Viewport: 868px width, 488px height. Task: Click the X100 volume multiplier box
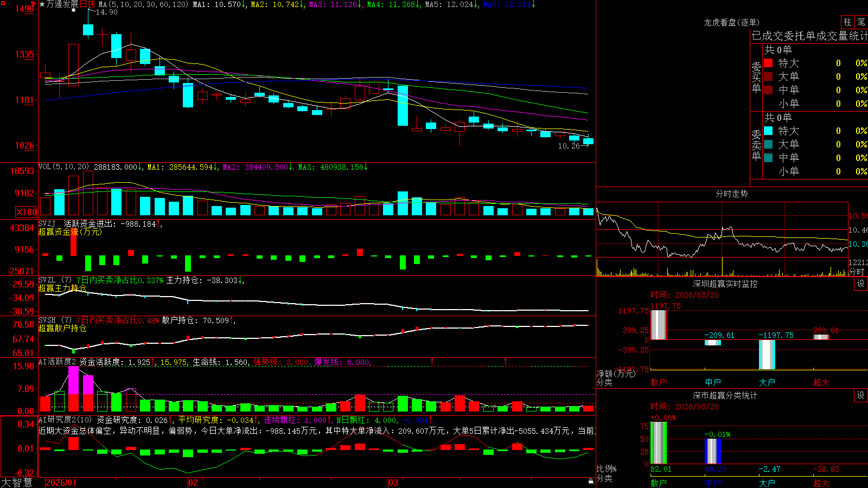(x=27, y=212)
